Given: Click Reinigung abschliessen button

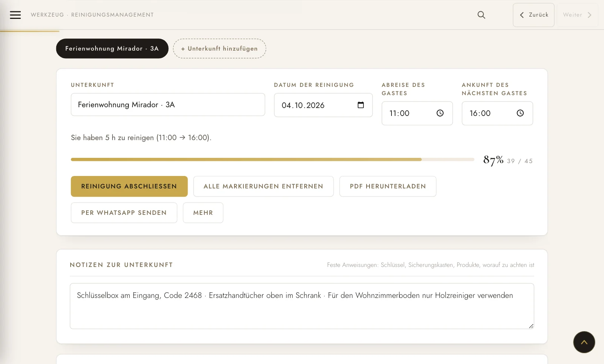Looking at the screenshot, I should [x=129, y=186].
